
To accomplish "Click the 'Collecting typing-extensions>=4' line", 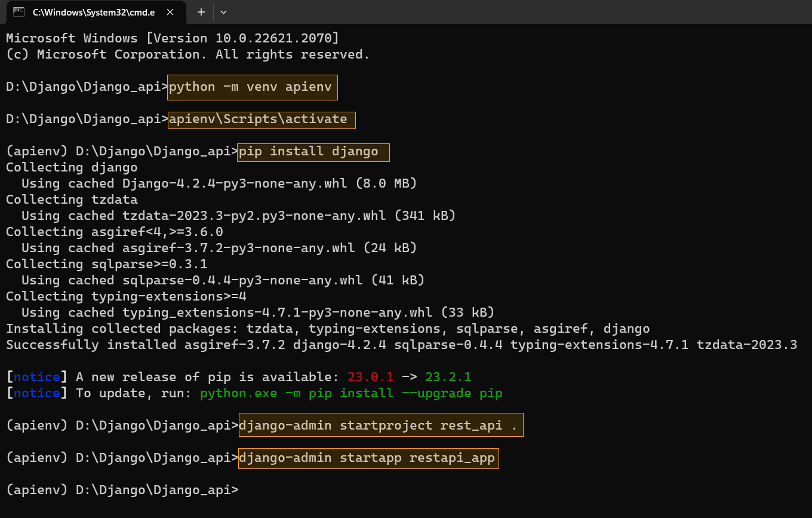I will [126, 296].
